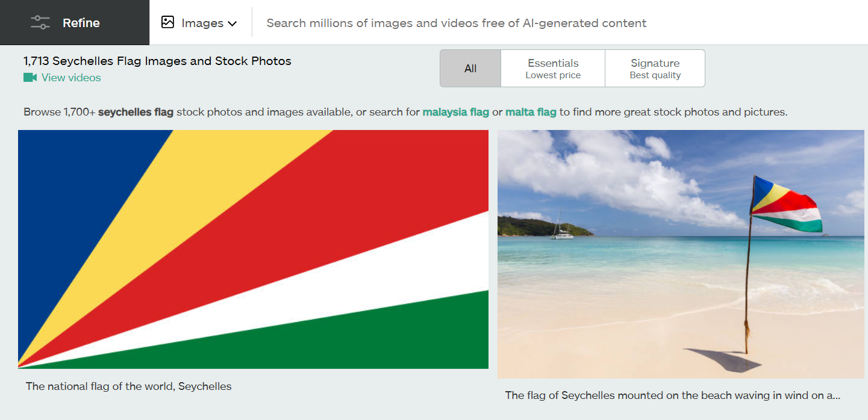Click the sailboat in the beach photo
The width and height of the screenshot is (868, 420).
coord(561,232)
